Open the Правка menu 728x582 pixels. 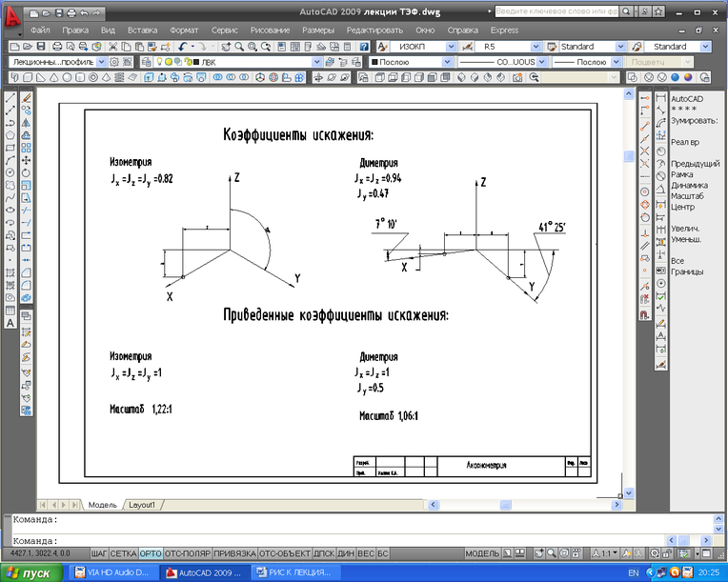click(75, 30)
